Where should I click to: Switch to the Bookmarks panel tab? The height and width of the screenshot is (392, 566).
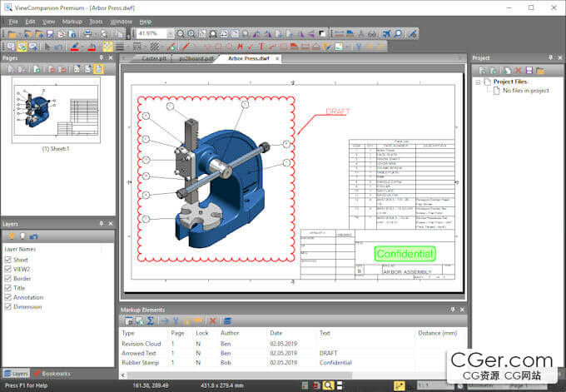[52, 374]
